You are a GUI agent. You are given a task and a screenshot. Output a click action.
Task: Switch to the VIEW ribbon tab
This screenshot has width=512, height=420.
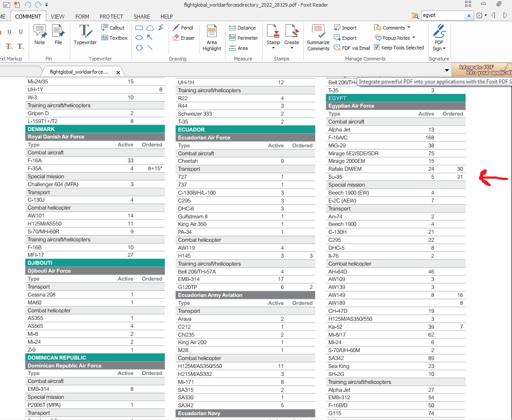(57, 17)
